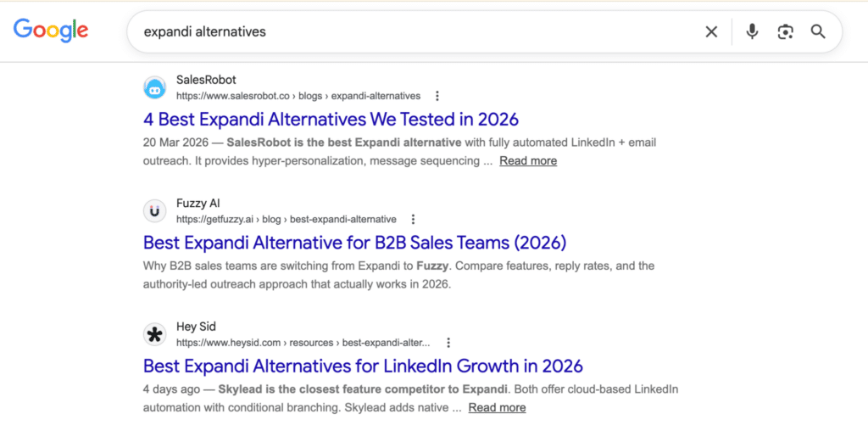The width and height of the screenshot is (868, 442).
Task: Click the '4 days ago' date text
Action: [x=171, y=389]
